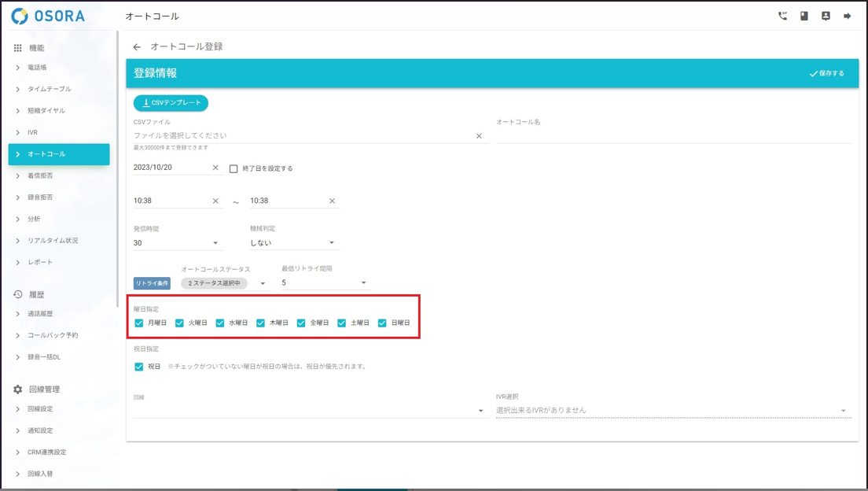The height and width of the screenshot is (491, 868).
Task: Open 録音拒否 in the sidebar
Action: click(59, 198)
